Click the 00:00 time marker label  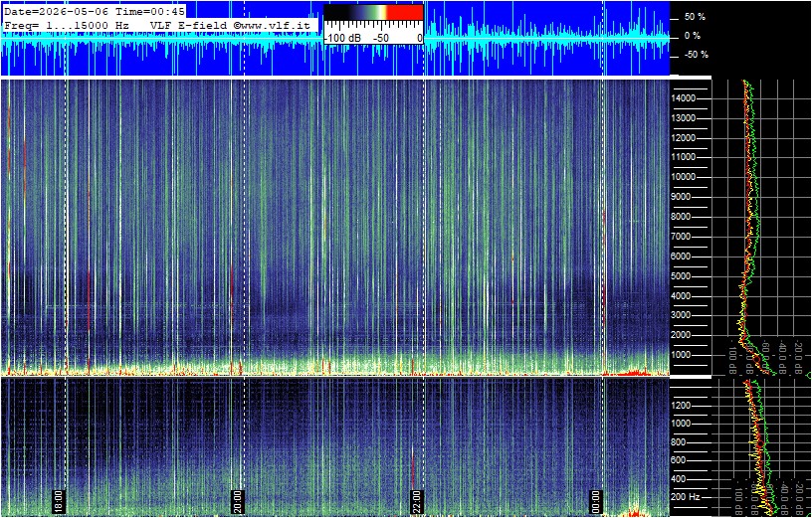click(595, 501)
